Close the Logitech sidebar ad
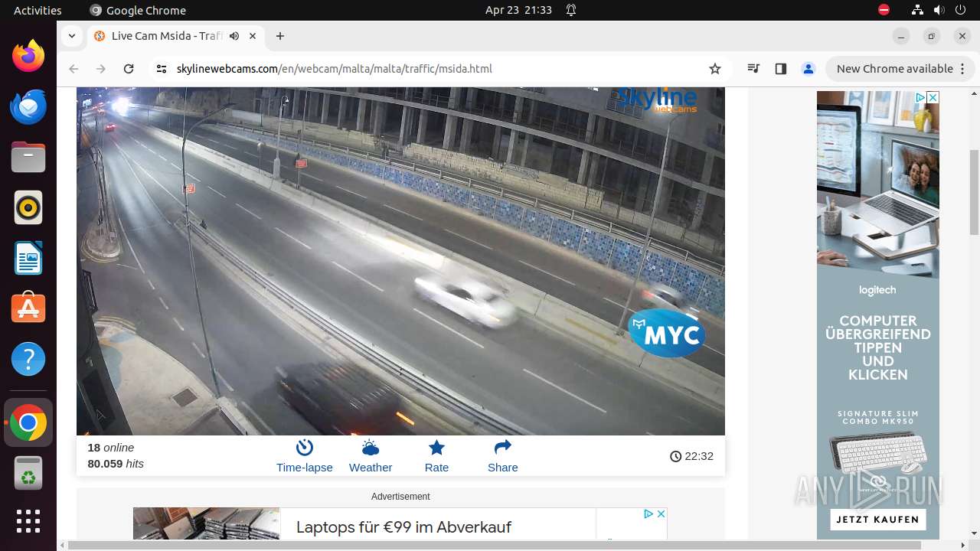Viewport: 980px width, 551px height. (933, 97)
